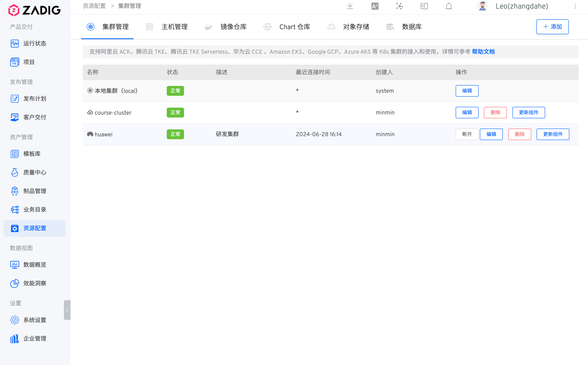
Task: Click the 研发集群 description cell
Action: point(227,134)
